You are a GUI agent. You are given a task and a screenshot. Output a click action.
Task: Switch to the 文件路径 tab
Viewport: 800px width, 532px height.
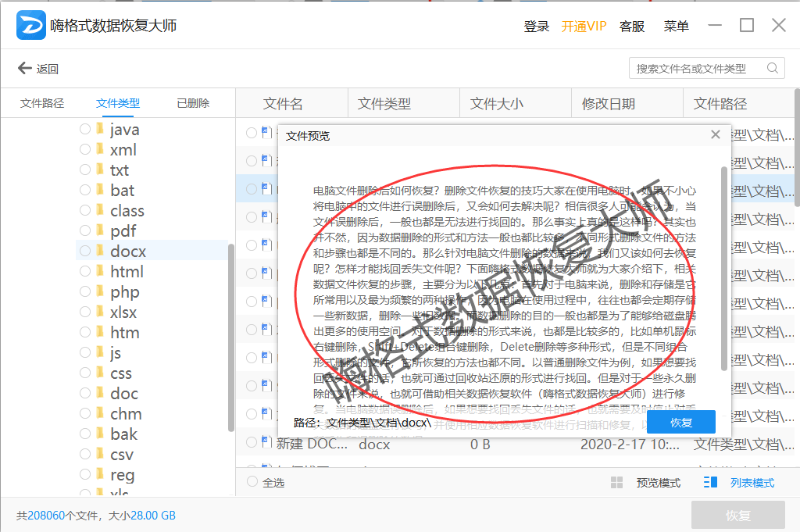coord(42,103)
